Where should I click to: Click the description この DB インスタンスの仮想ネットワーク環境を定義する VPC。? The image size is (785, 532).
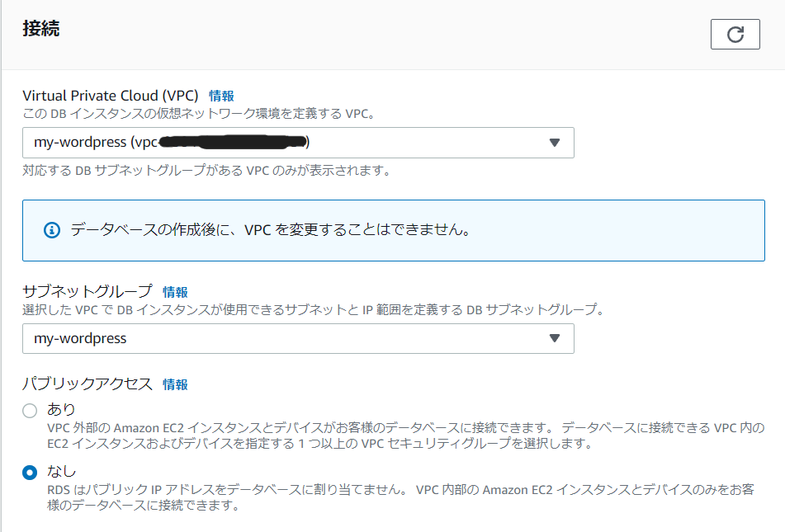(199, 114)
